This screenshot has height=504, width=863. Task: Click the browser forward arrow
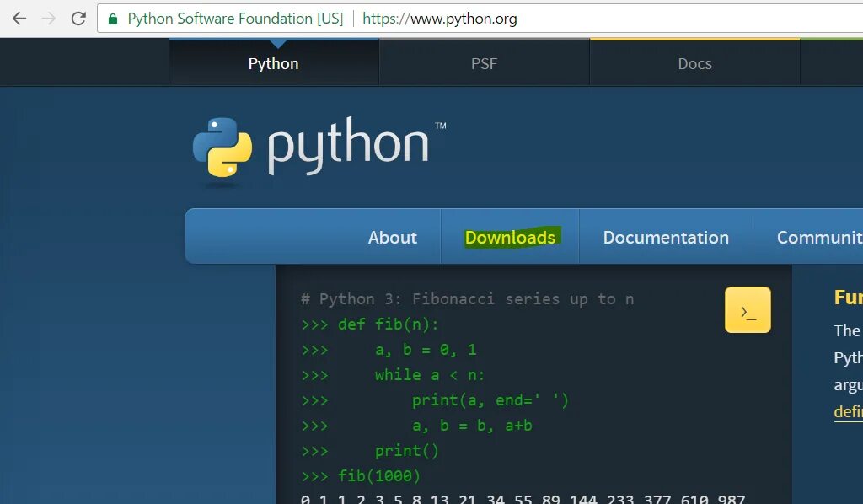(49, 19)
